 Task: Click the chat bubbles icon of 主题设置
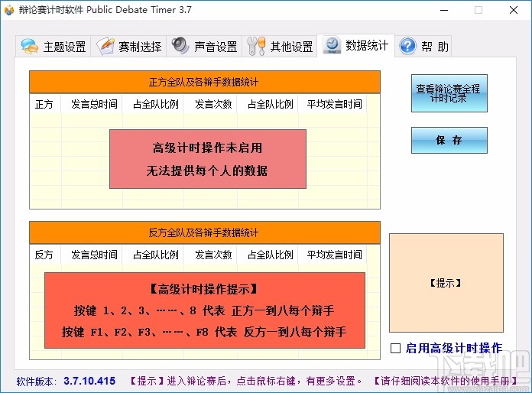(29, 46)
